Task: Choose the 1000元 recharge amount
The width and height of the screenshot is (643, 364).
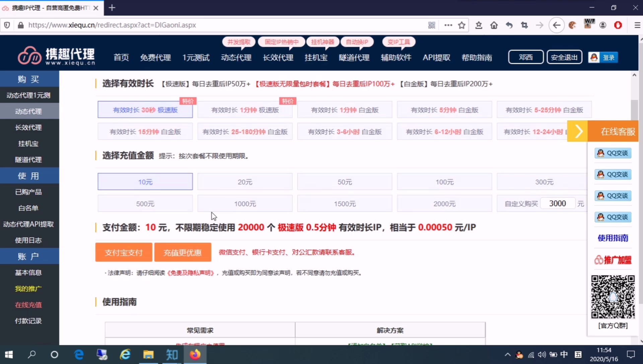Action: (245, 203)
